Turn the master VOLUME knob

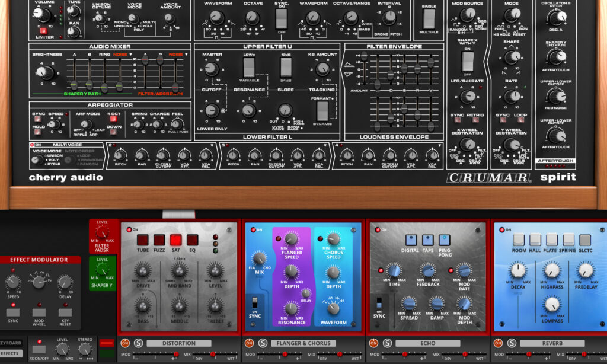(42, 14)
